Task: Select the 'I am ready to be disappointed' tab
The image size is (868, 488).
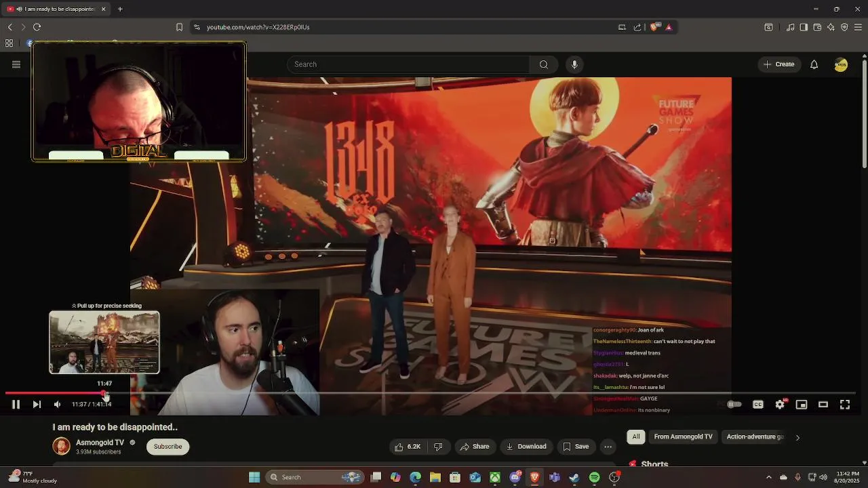Action: [x=56, y=9]
